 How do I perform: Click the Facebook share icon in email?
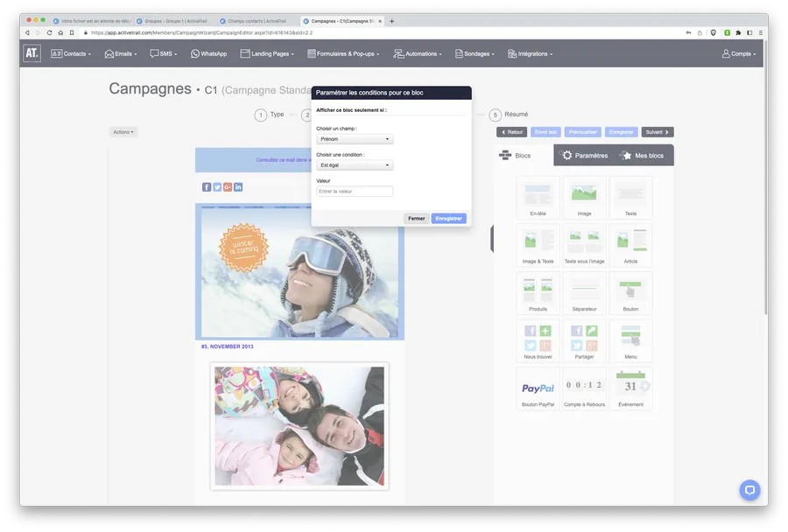[x=207, y=187]
